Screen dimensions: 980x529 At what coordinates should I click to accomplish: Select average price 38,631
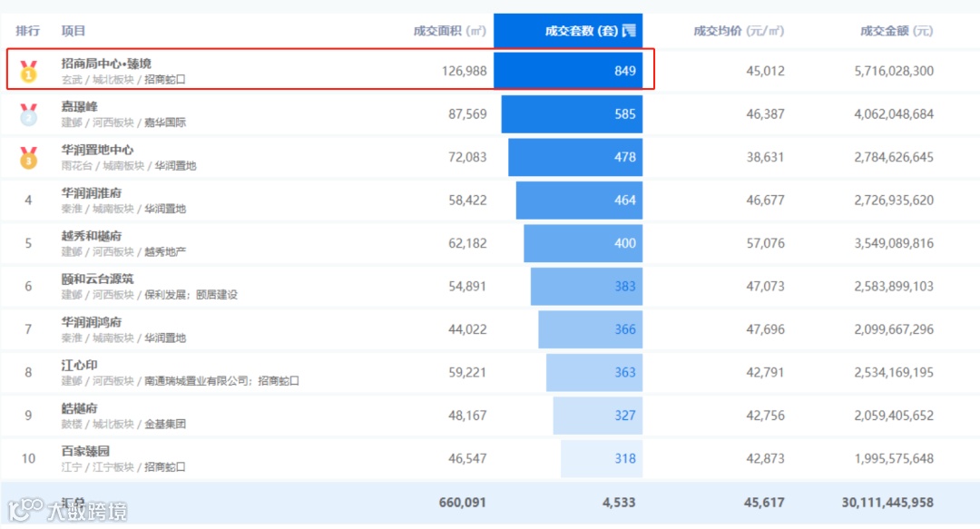[x=765, y=158]
